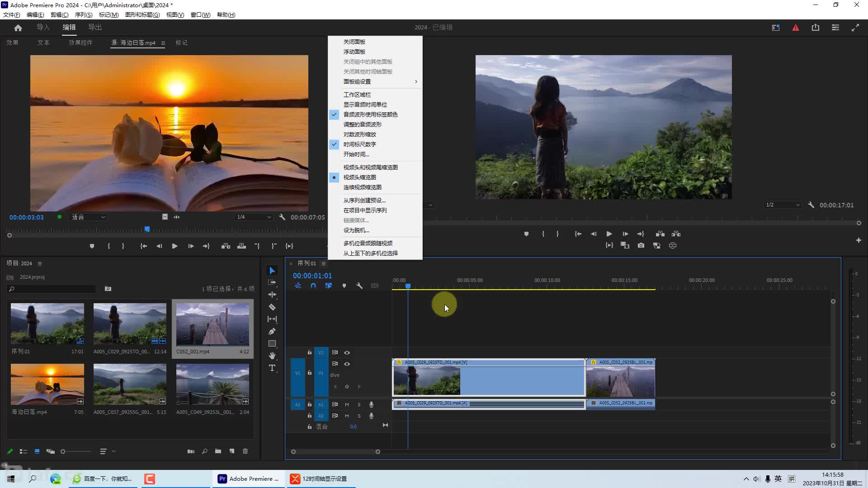Select the Slip tool

pos(272,319)
